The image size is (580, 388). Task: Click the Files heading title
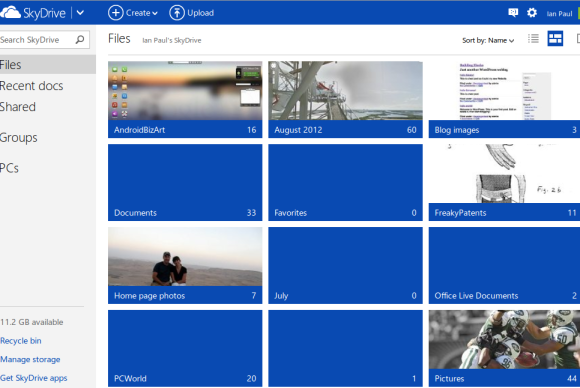pyautogui.click(x=119, y=38)
